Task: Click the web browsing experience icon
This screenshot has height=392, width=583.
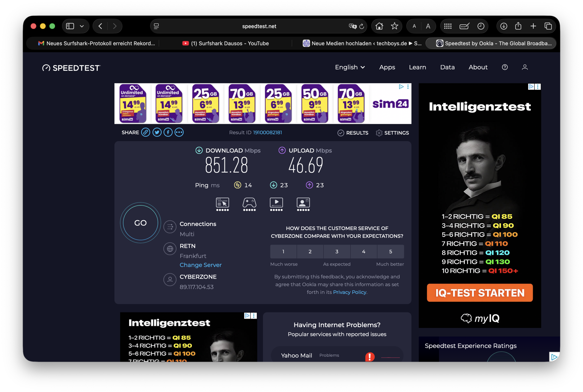Action: tap(222, 204)
